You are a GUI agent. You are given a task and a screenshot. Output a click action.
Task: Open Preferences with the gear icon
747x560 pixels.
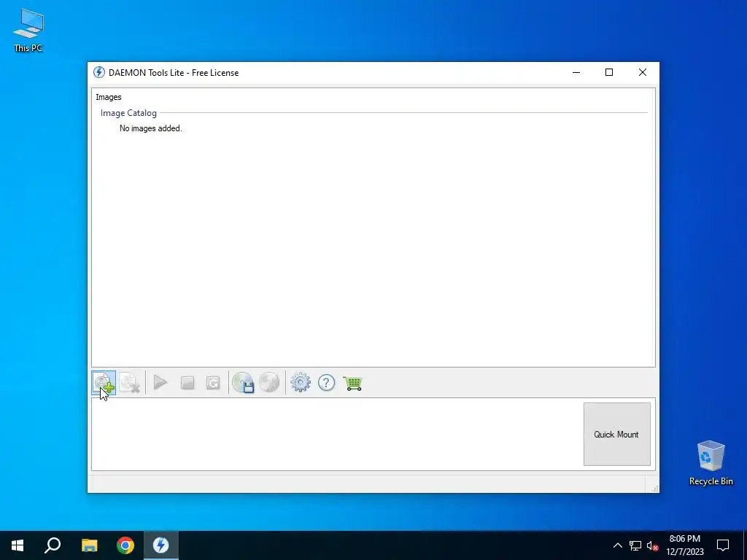click(301, 382)
